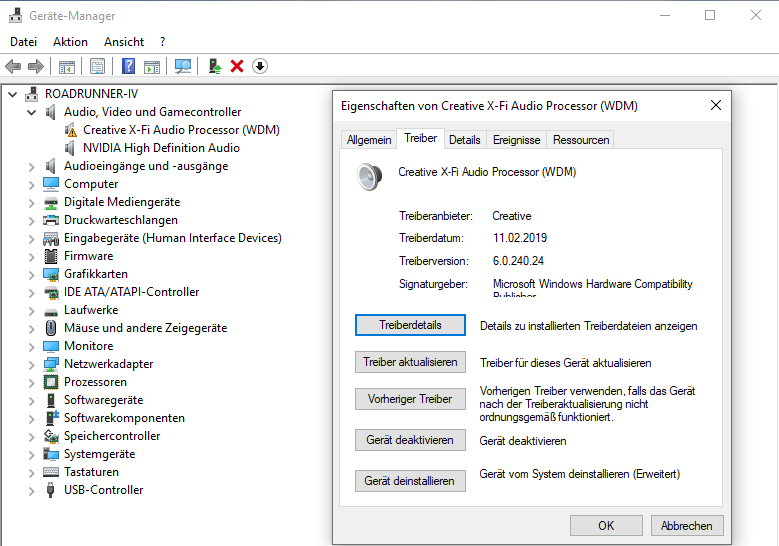Click the Speichercontroller icon
779x546 pixels.
click(51, 436)
